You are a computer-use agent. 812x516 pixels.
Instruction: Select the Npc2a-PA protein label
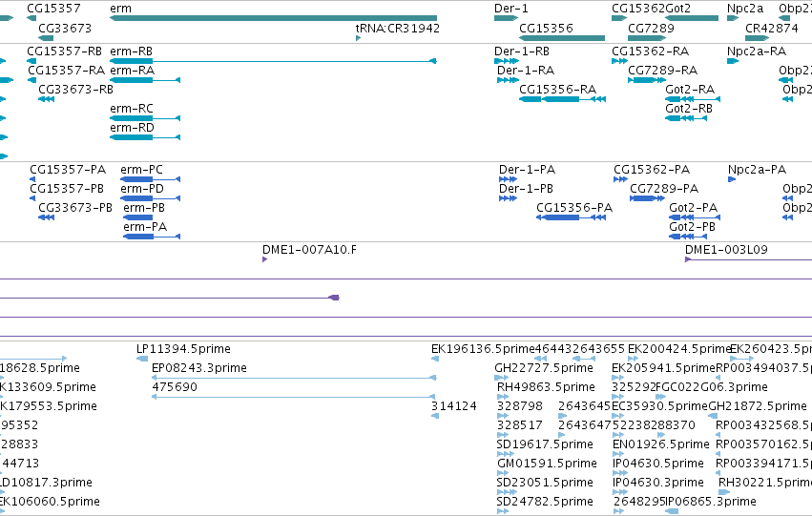tap(757, 169)
